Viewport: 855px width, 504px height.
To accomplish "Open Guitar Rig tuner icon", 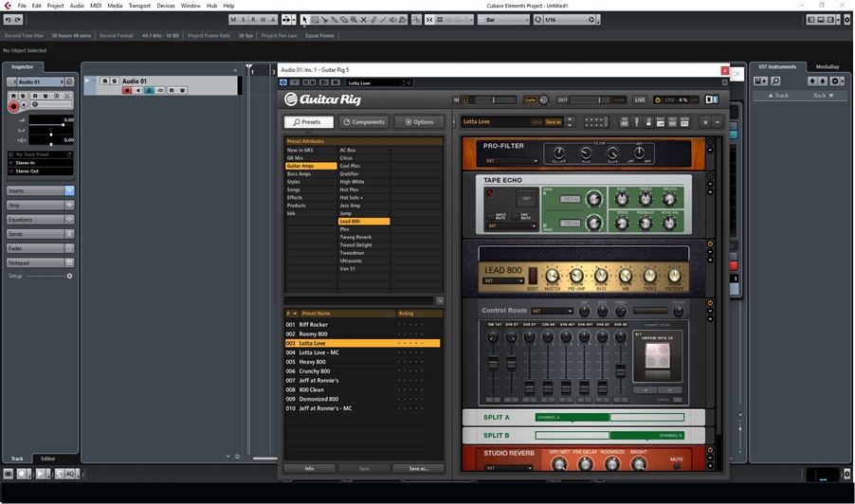I will (636, 122).
